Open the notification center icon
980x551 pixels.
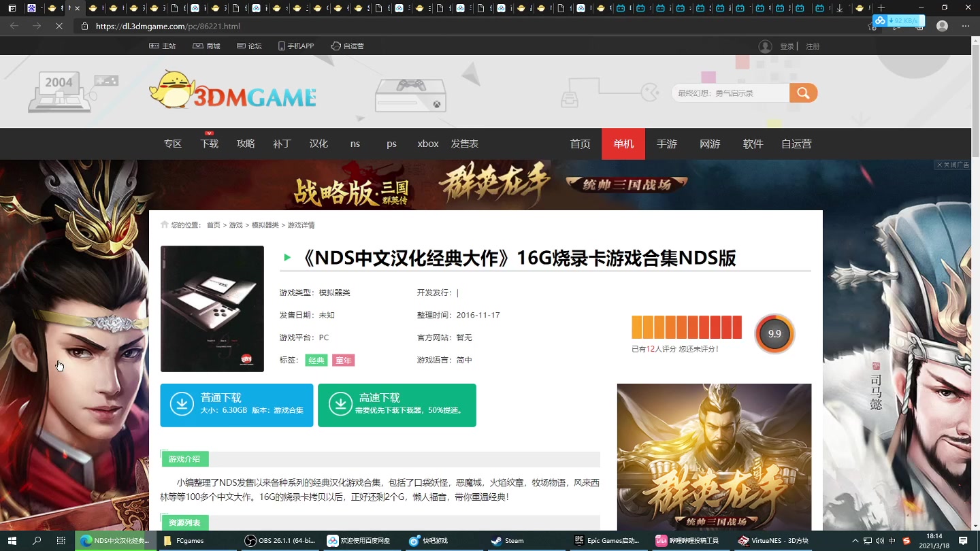(963, 541)
